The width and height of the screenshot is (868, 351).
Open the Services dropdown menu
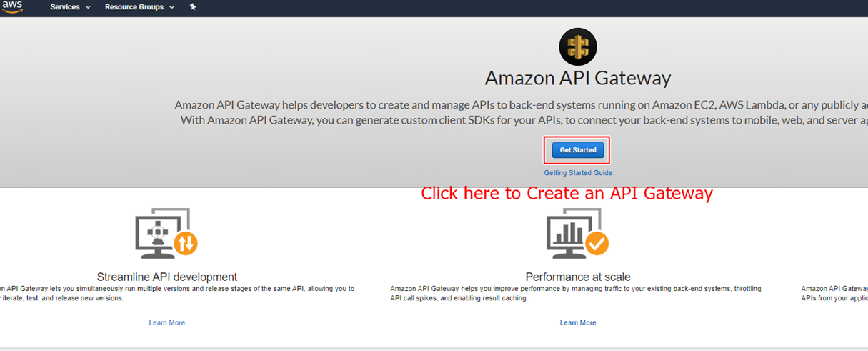click(x=70, y=7)
